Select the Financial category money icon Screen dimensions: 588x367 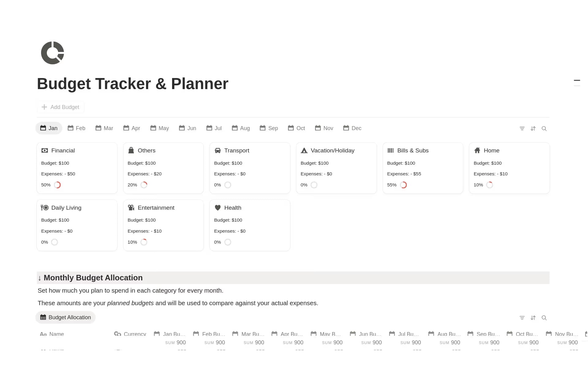[44, 150]
